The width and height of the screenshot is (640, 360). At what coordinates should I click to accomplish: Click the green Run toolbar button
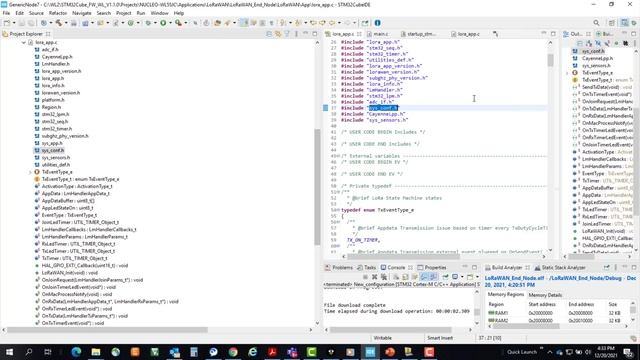point(163,23)
